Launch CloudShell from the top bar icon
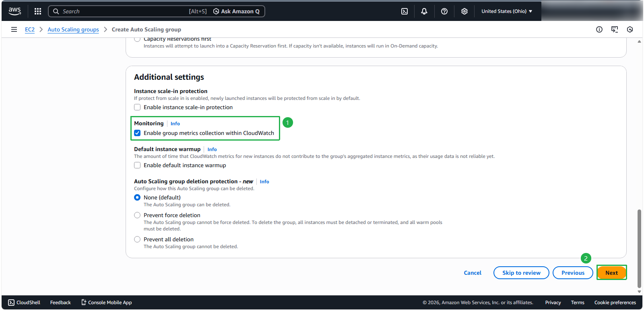Screen dimensions: 644x311 coord(405,11)
